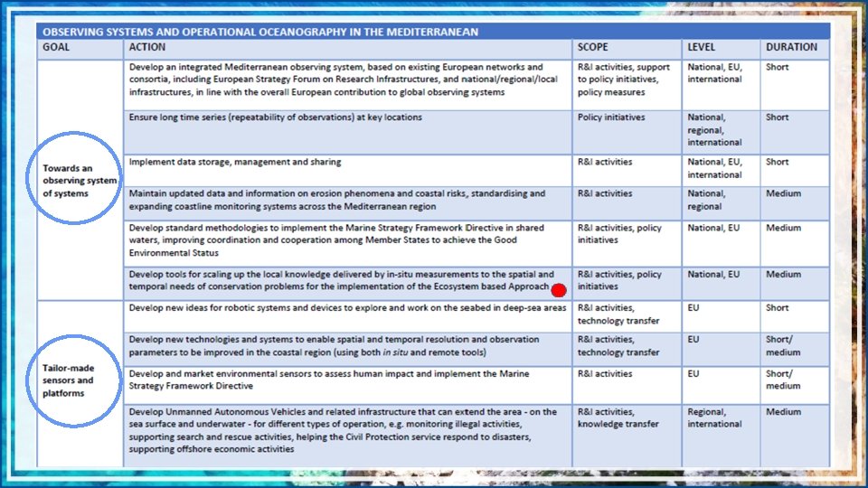Select the 'Policy initiatives' scope cell
This screenshot has height=488, width=868.
click(627, 132)
